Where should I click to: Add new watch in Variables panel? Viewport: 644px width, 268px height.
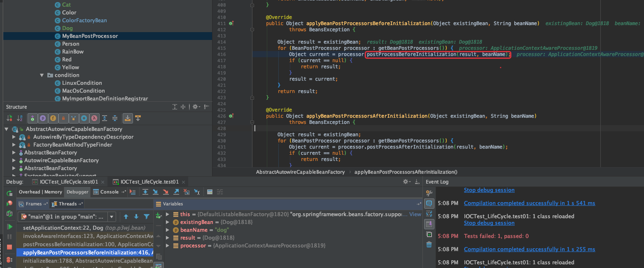159,215
